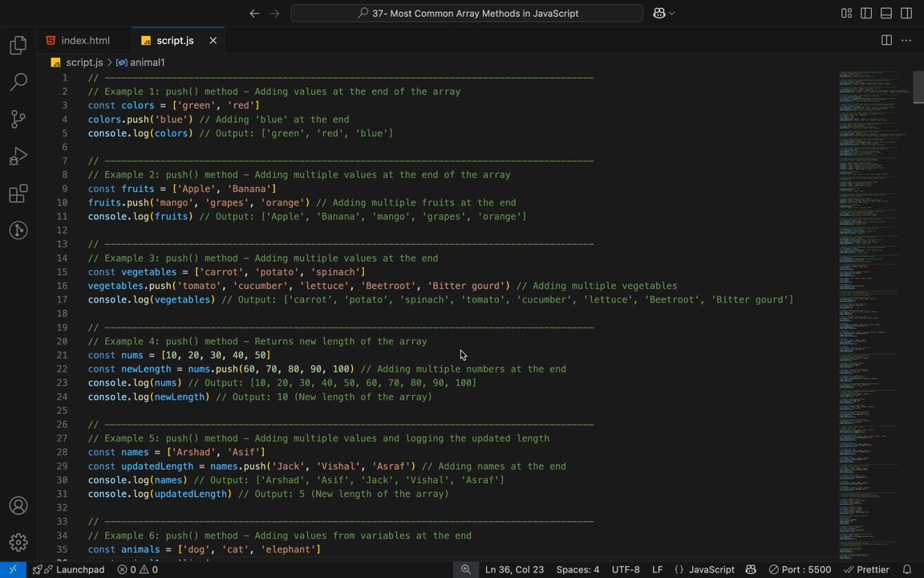Open the notifications bell

(x=907, y=569)
